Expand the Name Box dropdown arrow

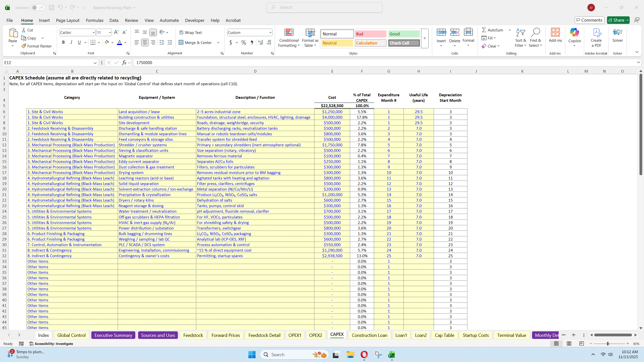point(95,63)
